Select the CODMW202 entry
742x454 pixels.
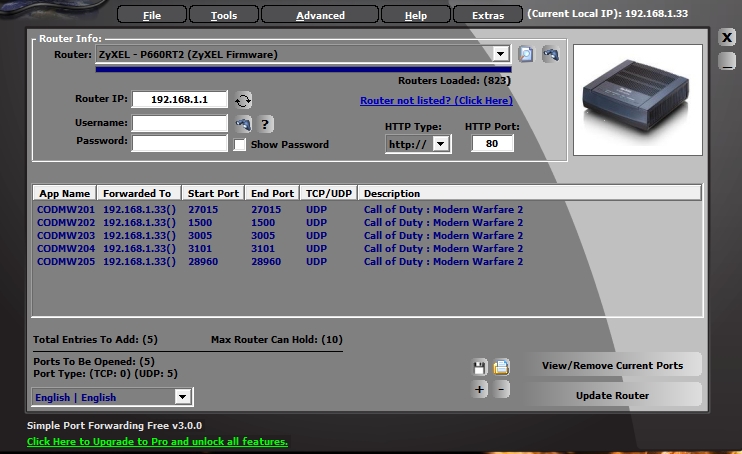(x=66, y=223)
